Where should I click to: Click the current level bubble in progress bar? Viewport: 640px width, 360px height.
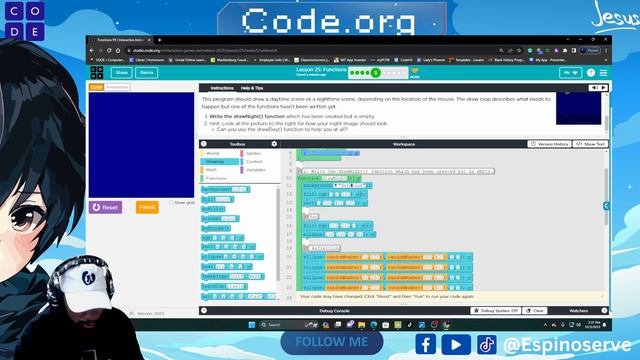tap(376, 73)
